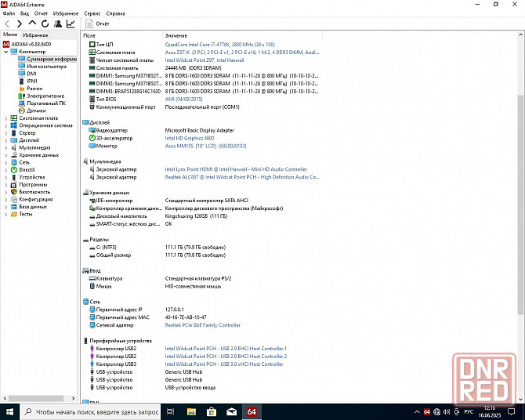Screen dimensions: 525x420
Task: Click the Windows Start button
Action: [x=9, y=412]
